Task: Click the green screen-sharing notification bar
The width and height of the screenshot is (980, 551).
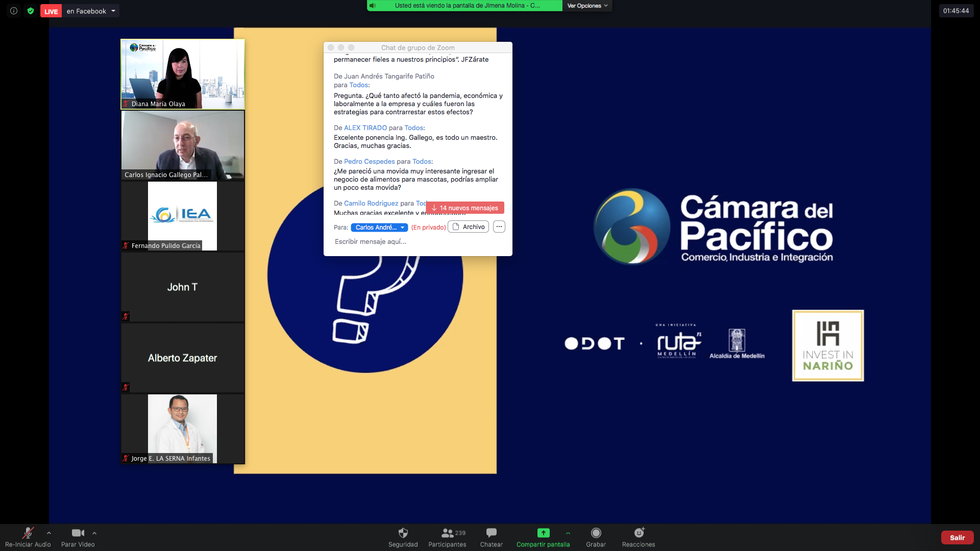Action: (464, 6)
